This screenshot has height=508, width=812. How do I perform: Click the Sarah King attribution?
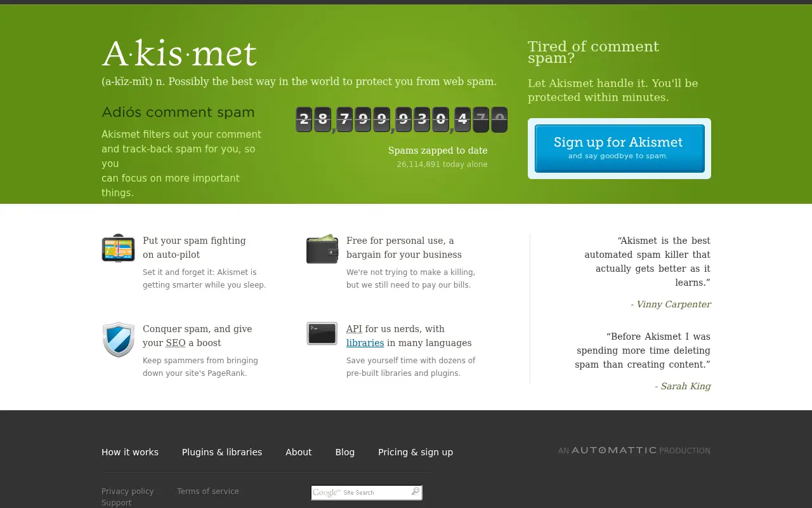pos(683,386)
